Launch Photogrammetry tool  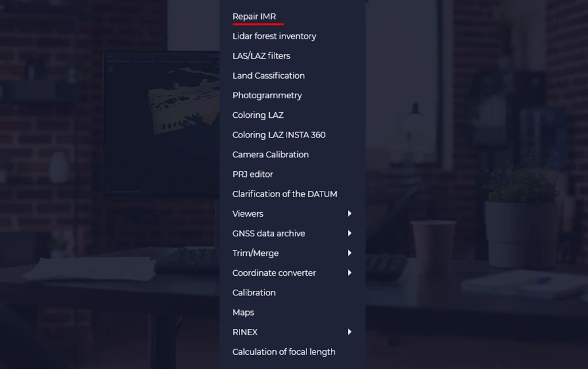coord(267,95)
